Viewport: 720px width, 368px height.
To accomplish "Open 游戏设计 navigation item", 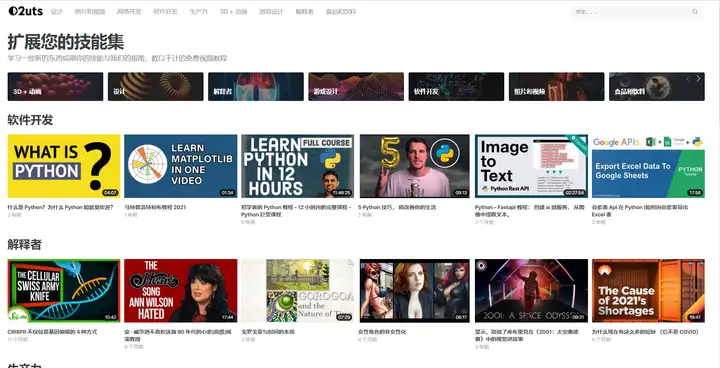I will pos(271,12).
